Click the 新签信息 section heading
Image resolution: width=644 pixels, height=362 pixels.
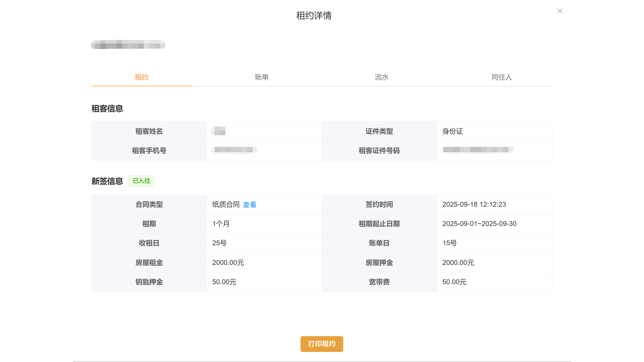click(107, 181)
